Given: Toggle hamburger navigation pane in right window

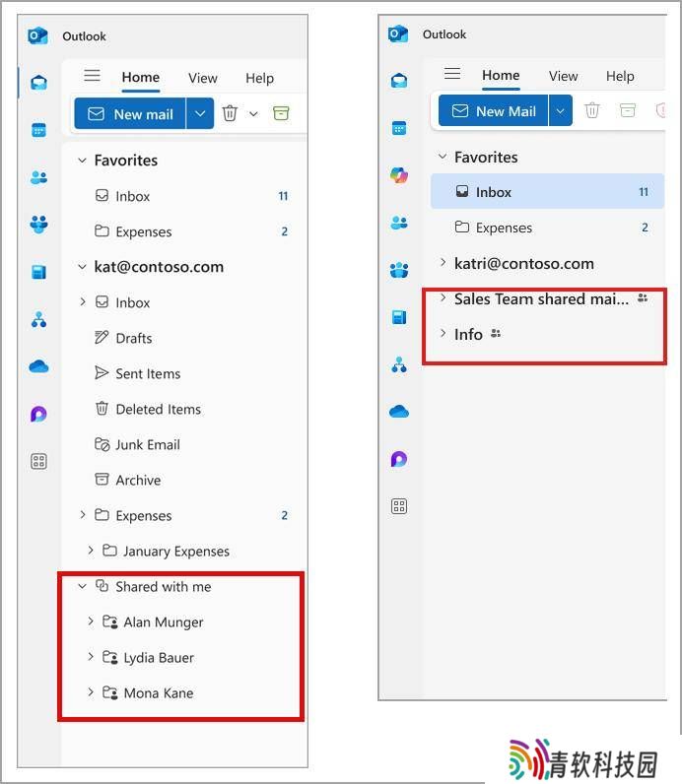Looking at the screenshot, I should coord(452,74).
